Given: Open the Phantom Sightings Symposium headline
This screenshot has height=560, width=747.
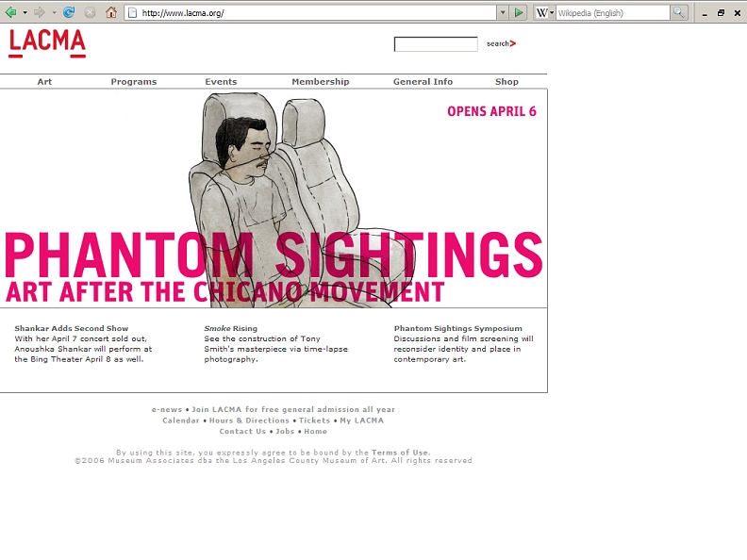Looking at the screenshot, I should point(457,328).
